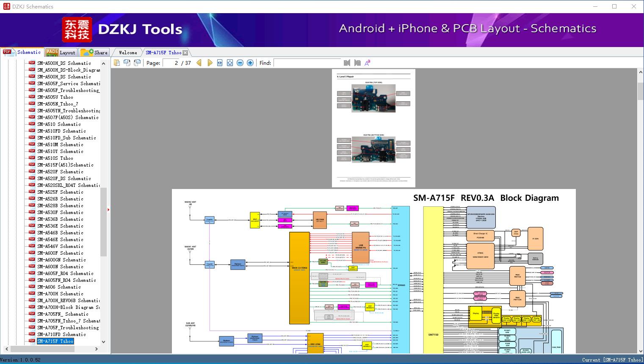Open SM-A605F_R04 Schematic
644x364 pixels.
(x=65, y=273)
